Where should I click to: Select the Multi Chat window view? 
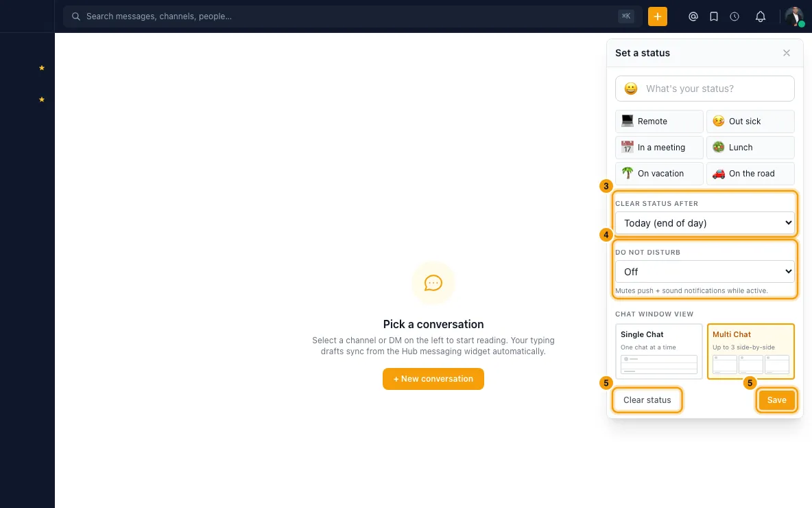[751, 351]
